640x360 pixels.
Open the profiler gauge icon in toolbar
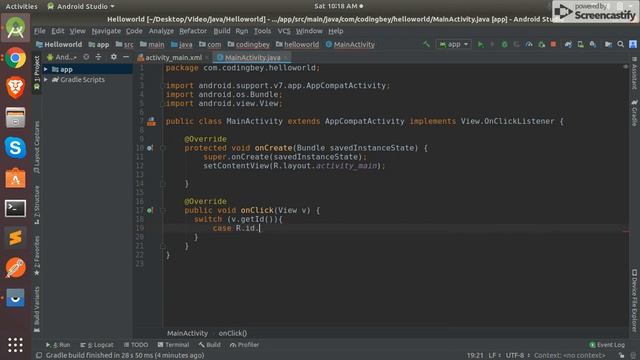click(x=529, y=44)
